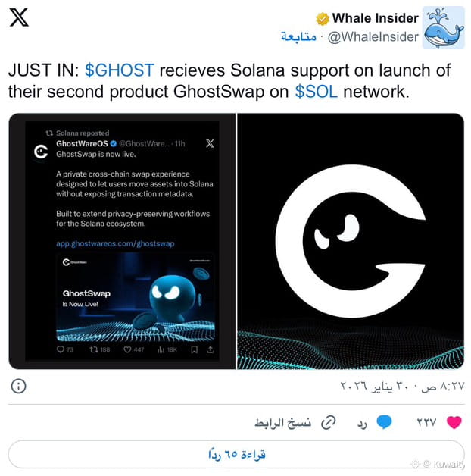Click the رد reply label
The image size is (471, 476).
(x=362, y=423)
